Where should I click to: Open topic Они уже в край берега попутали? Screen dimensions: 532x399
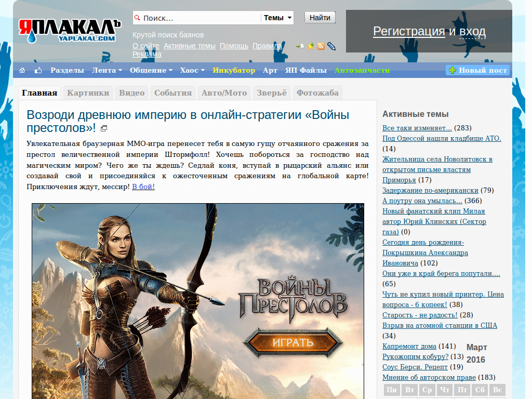(441, 273)
